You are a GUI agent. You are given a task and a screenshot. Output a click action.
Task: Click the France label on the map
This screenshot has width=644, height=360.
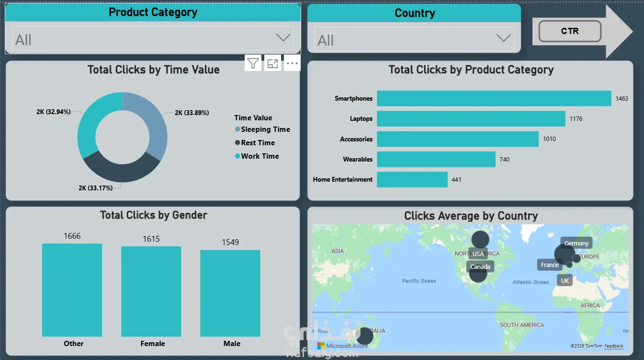(550, 265)
